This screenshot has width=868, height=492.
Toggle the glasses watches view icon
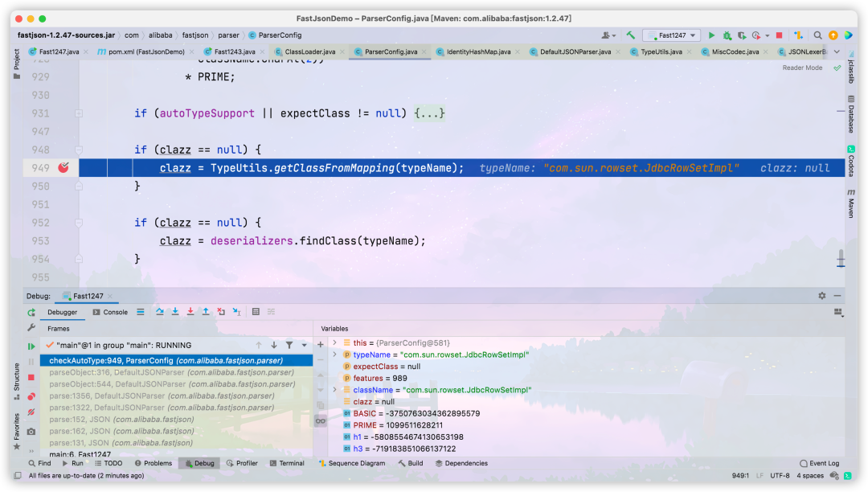[x=320, y=420]
